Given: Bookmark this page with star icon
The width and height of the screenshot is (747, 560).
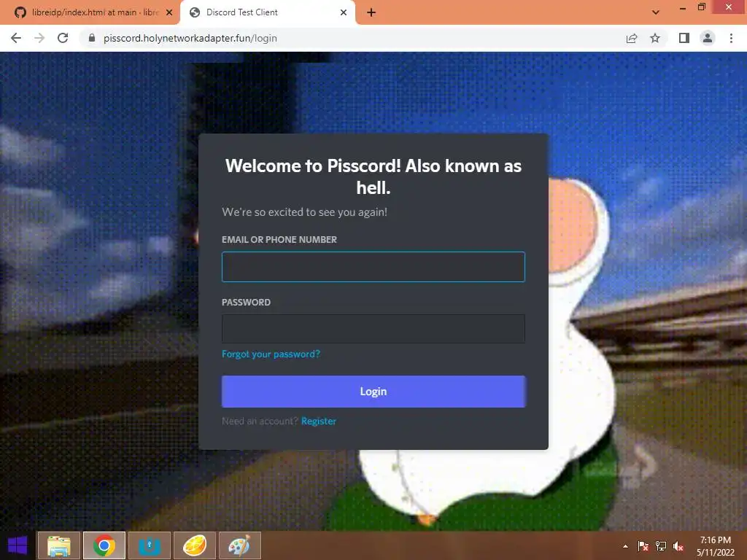Looking at the screenshot, I should tap(655, 38).
